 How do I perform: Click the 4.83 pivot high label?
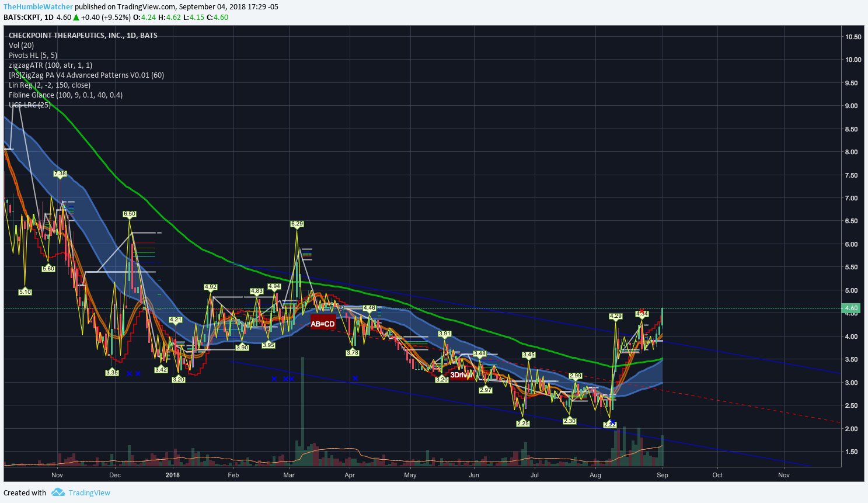click(x=256, y=291)
